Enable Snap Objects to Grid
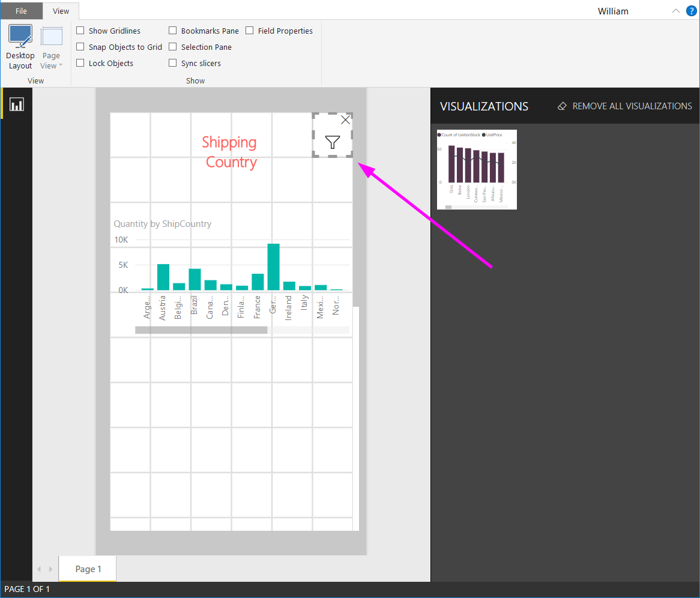 pyautogui.click(x=80, y=46)
